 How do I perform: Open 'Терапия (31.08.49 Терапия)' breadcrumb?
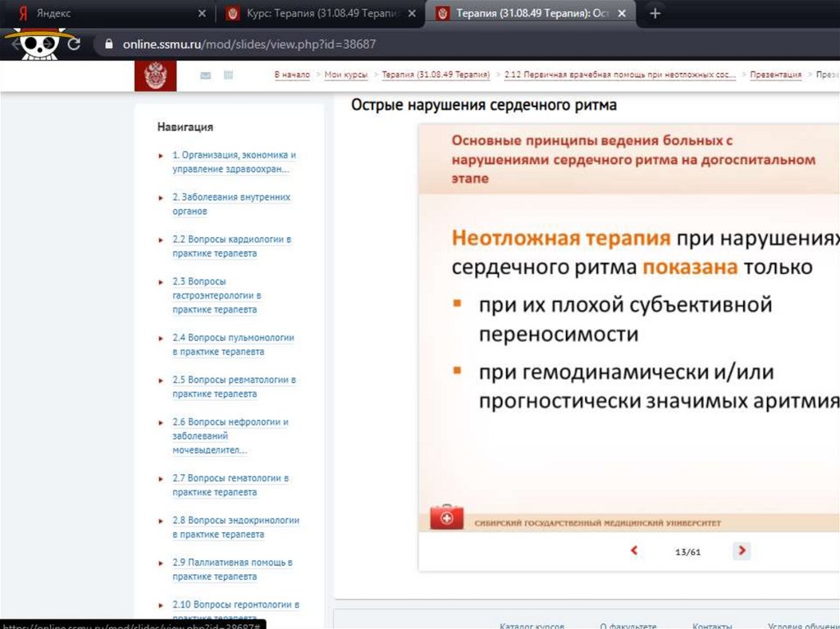(436, 75)
